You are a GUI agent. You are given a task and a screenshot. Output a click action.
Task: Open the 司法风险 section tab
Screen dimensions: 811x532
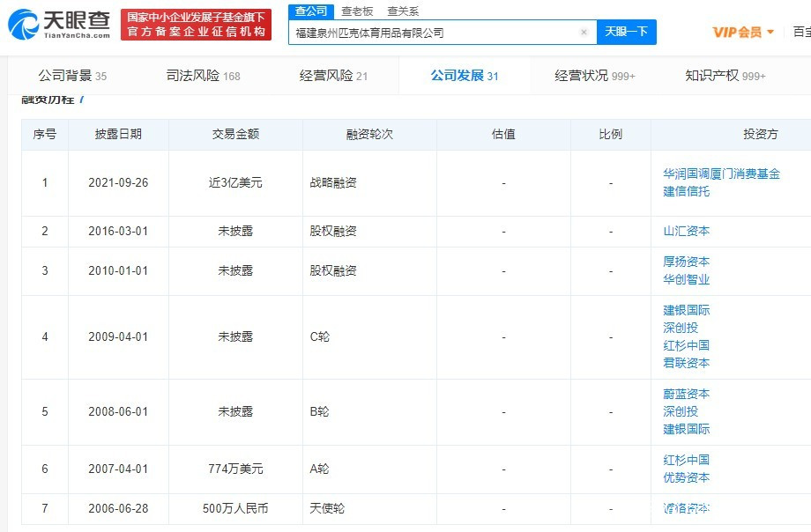[x=203, y=76]
